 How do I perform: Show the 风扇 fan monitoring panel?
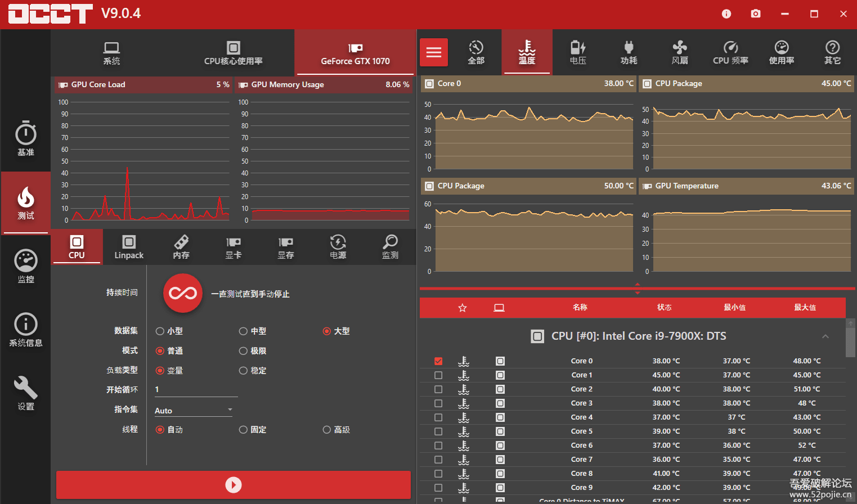click(679, 52)
